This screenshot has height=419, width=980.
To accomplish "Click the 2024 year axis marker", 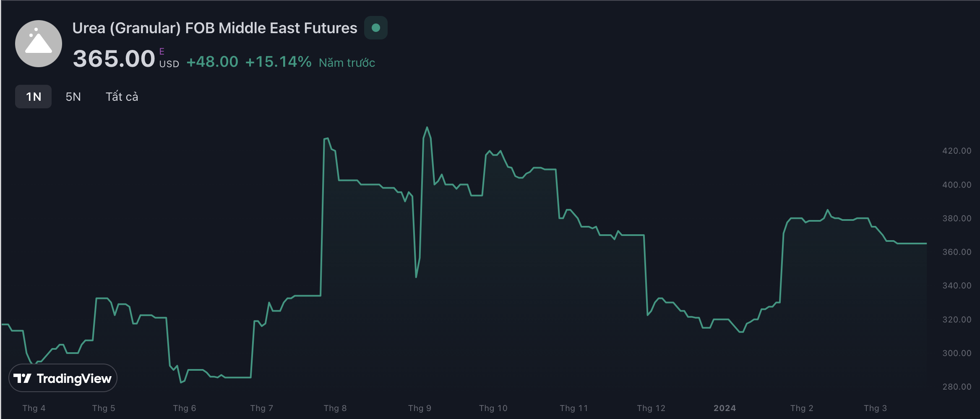I will tap(725, 408).
